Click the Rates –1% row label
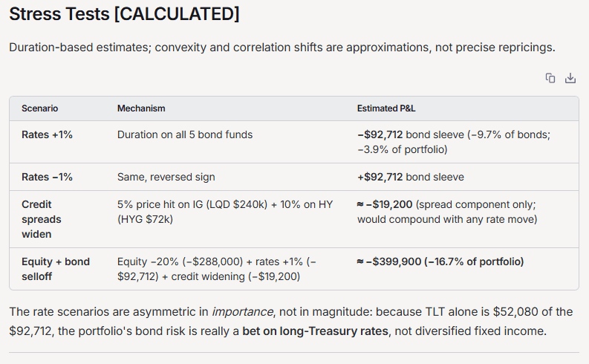The image size is (589, 364). (x=47, y=177)
